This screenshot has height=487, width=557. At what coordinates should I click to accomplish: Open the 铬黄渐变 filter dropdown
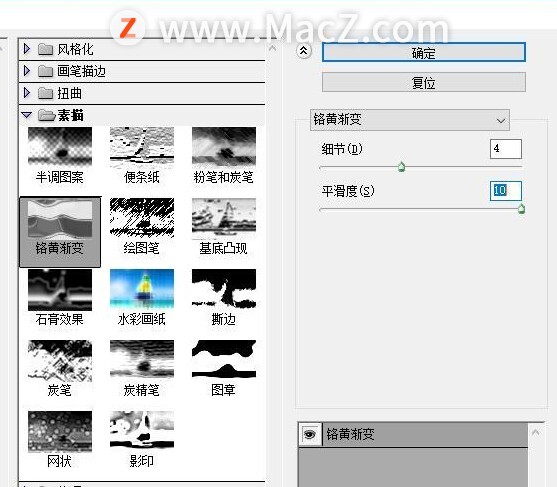pyautogui.click(x=410, y=120)
